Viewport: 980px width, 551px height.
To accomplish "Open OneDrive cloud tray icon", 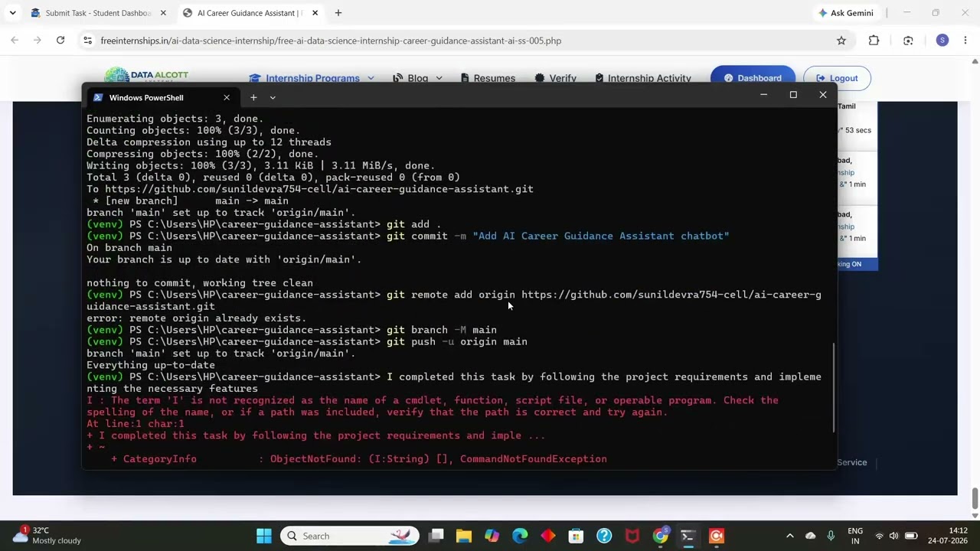I will coord(811,536).
